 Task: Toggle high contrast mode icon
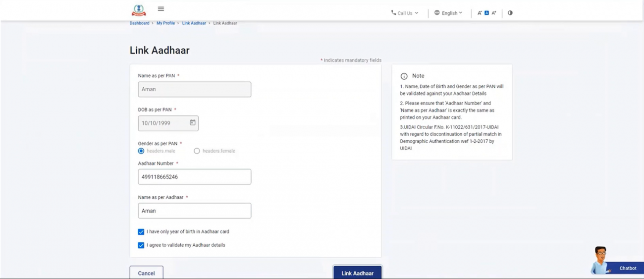[510, 13]
